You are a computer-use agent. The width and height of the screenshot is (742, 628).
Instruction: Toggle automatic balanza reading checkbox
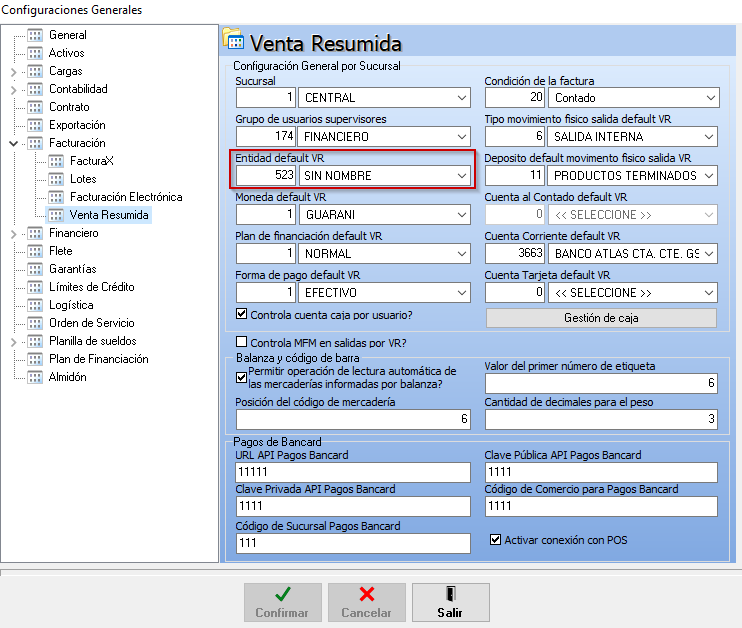click(241, 377)
